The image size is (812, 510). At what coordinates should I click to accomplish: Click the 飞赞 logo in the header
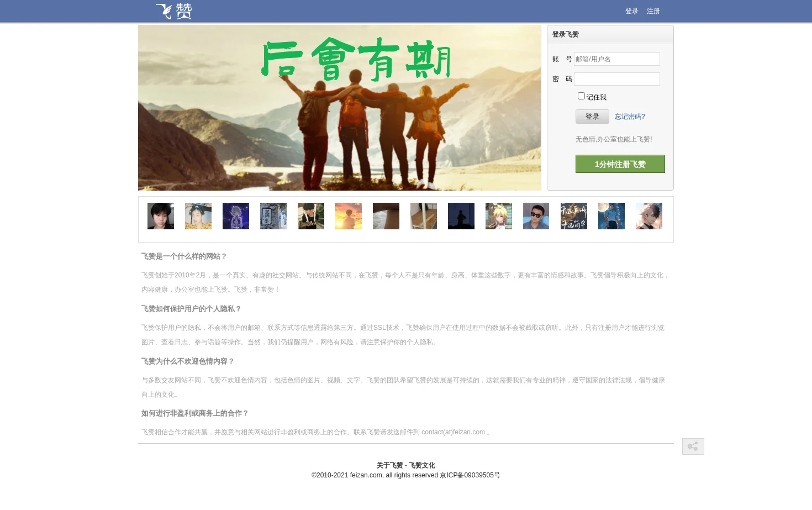[x=174, y=12]
